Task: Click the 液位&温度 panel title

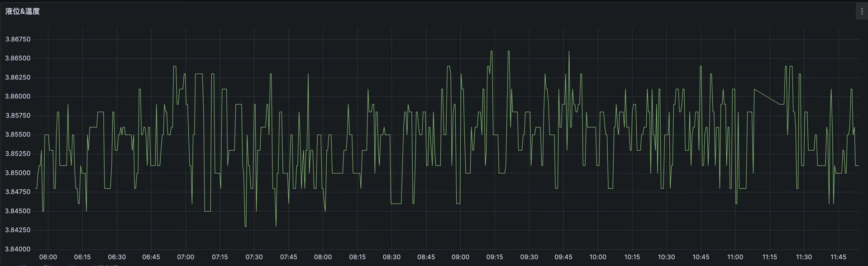Action: tap(23, 11)
